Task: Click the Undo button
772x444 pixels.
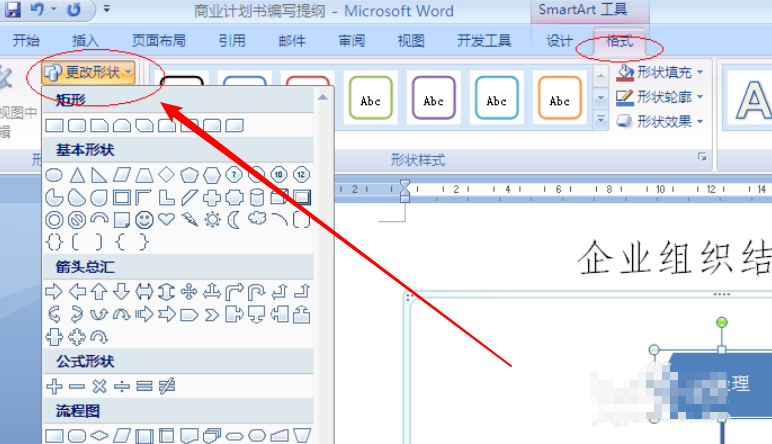Action: pyautogui.click(x=37, y=8)
